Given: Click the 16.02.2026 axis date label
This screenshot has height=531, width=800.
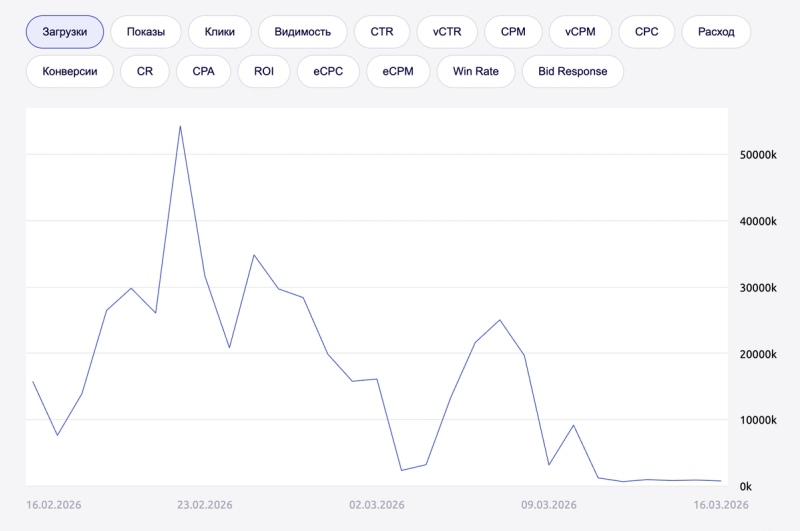Looking at the screenshot, I should point(54,505).
